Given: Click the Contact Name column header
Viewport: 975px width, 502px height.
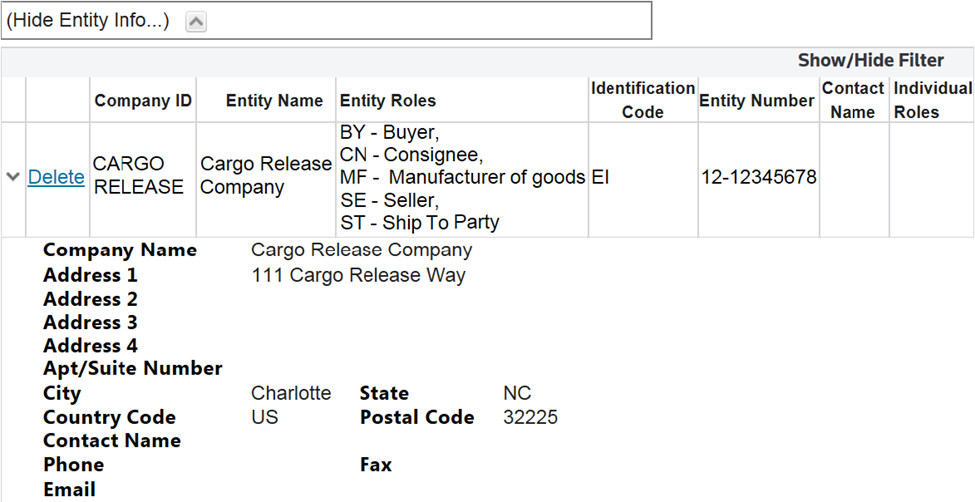Looking at the screenshot, I should 853,100.
